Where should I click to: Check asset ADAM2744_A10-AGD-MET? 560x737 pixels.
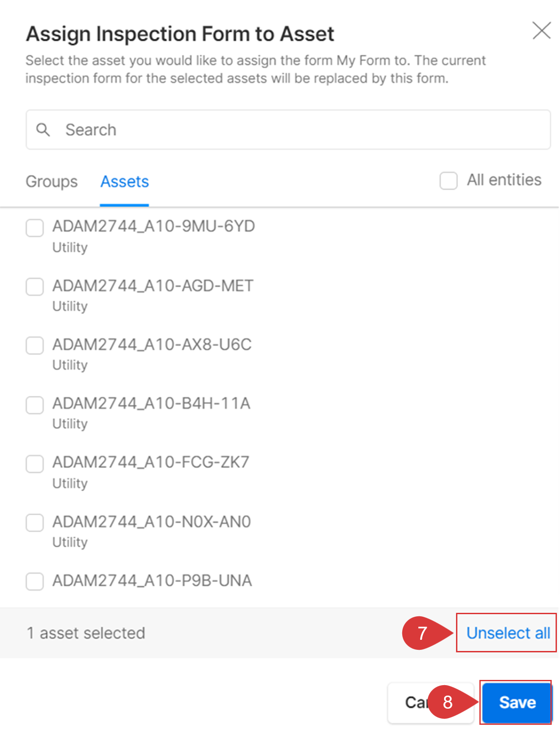[x=34, y=287]
